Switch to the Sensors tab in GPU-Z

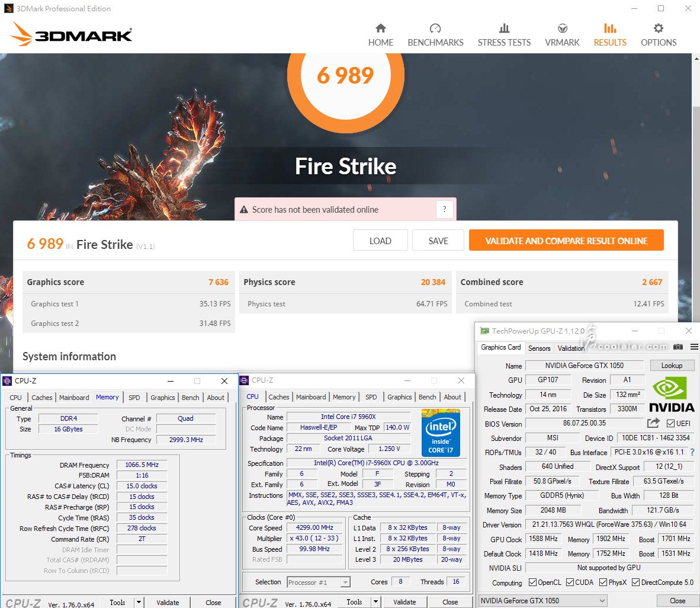(x=539, y=348)
